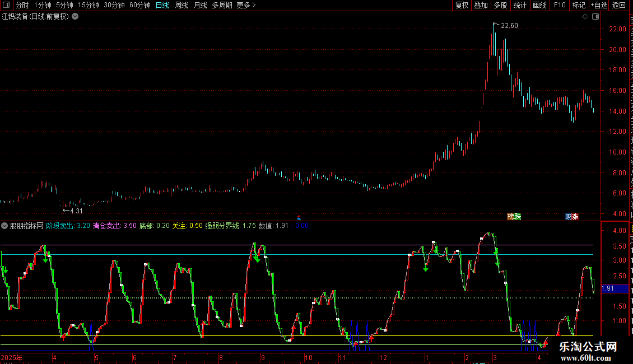Click 关注: 0.50 indicator value
The width and height of the screenshot is (633, 364).
pyautogui.click(x=187, y=226)
